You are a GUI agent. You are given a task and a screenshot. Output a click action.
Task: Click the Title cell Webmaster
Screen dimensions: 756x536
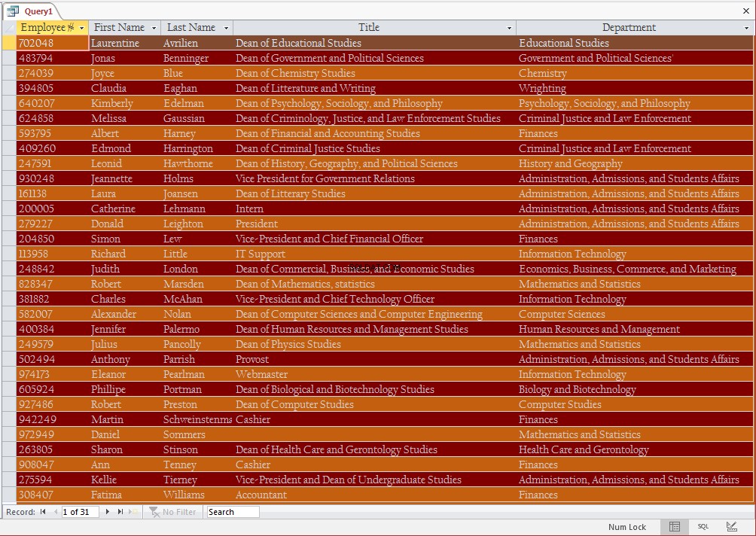[x=375, y=374]
